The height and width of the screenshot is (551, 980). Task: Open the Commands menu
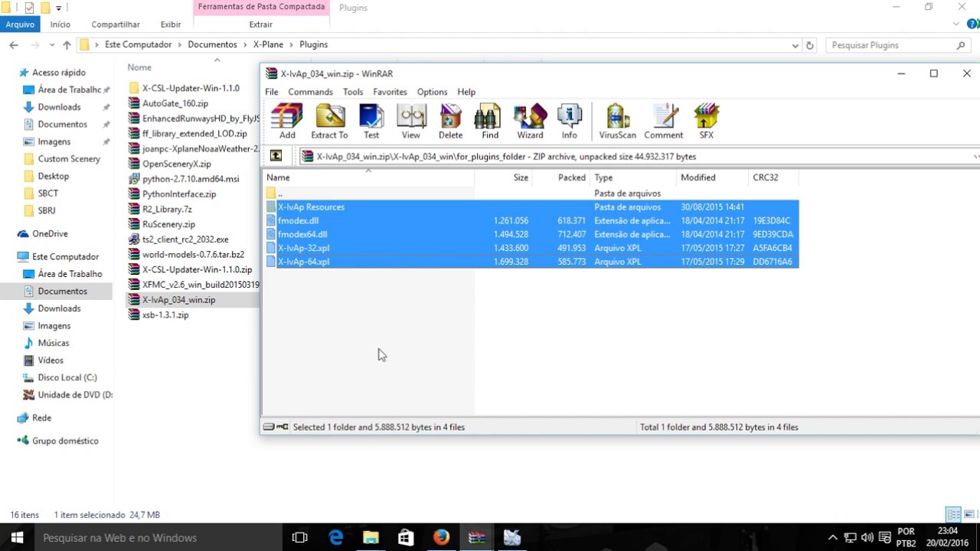[310, 92]
